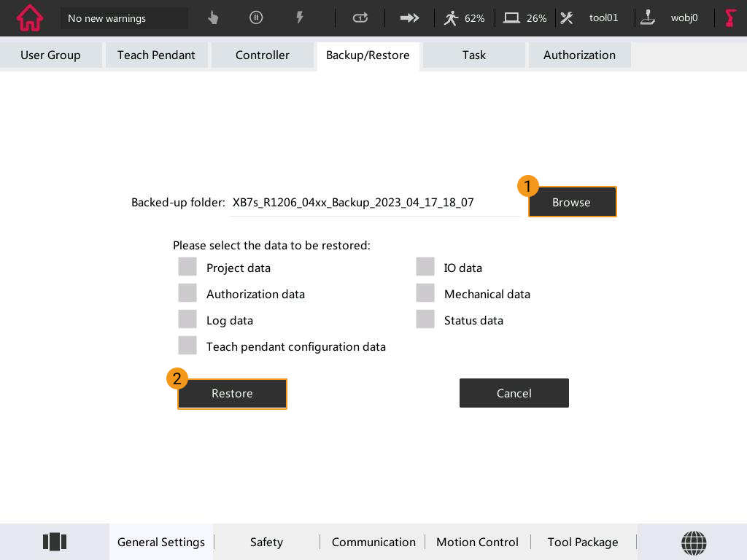Go to the Home screen icon
The height and width of the screenshot is (560, 747).
coord(29,18)
